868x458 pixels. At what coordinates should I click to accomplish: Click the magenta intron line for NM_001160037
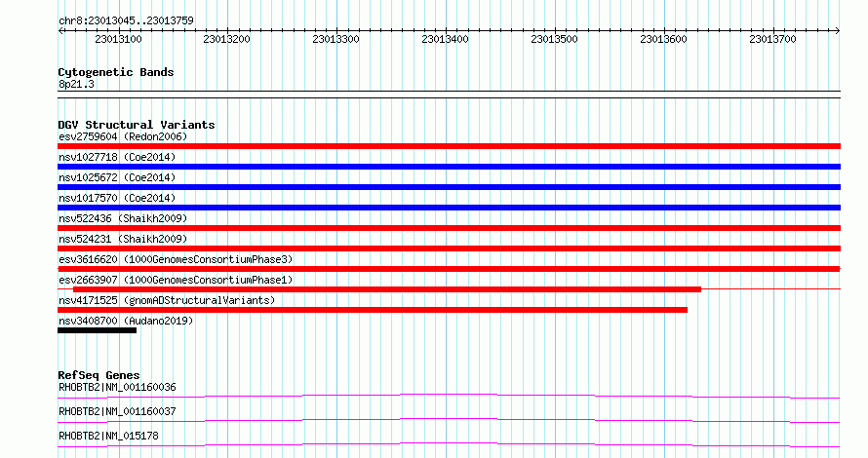[x=449, y=419]
